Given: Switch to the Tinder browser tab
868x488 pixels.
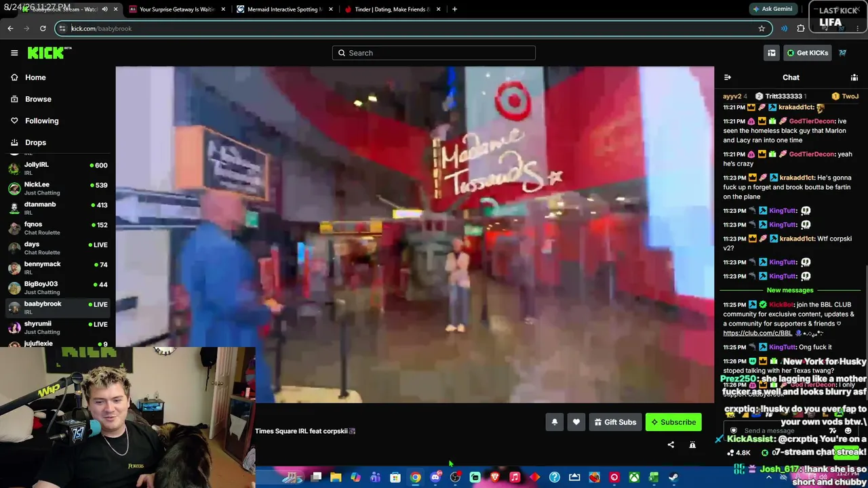Looking at the screenshot, I should [392, 9].
